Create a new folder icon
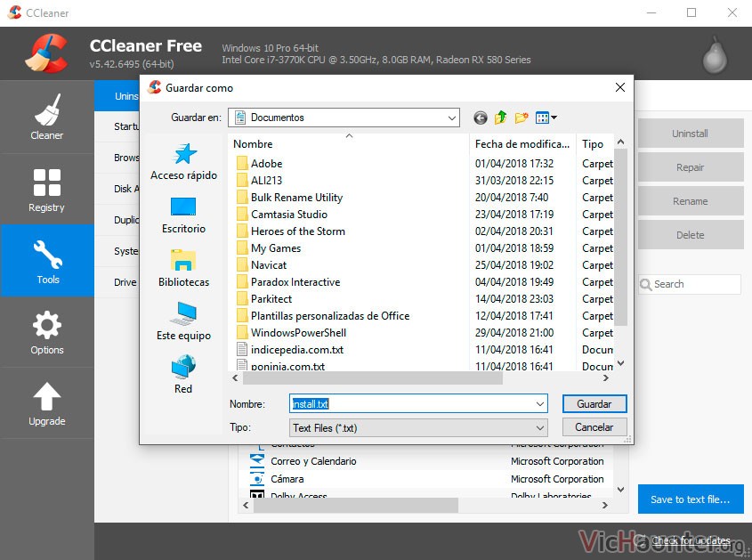752x560 pixels. 522,118
